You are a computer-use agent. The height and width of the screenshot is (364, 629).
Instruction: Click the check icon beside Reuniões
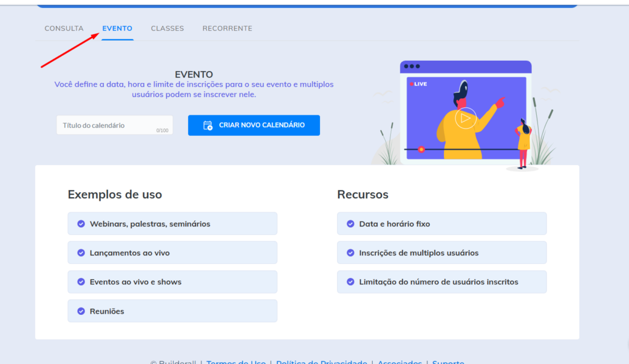[x=81, y=311]
